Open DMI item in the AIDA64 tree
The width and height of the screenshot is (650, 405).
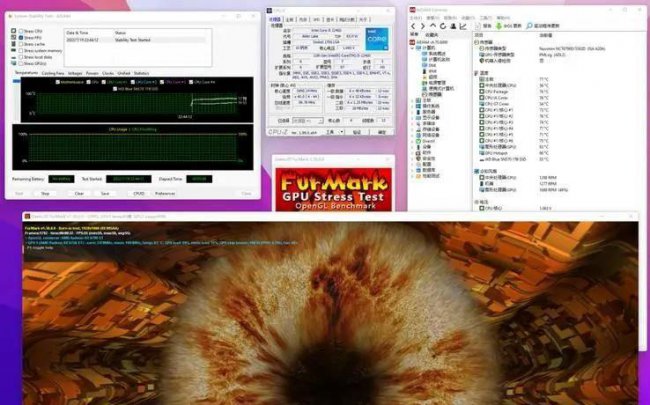[x=429, y=65]
